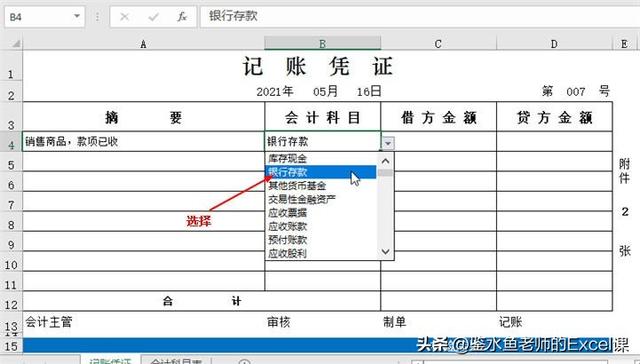Click the new sheet plus icon
The width and height of the screenshot is (640, 364).
point(244,362)
